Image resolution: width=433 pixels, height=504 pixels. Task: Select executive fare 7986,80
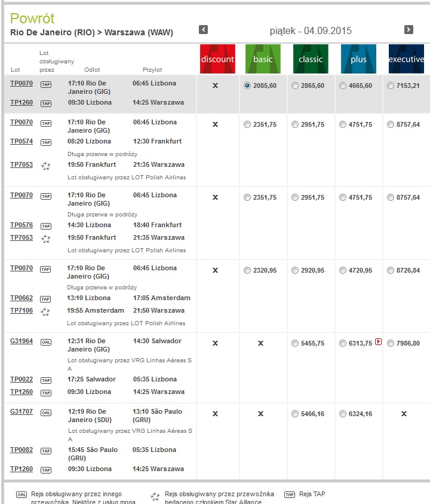click(x=391, y=343)
